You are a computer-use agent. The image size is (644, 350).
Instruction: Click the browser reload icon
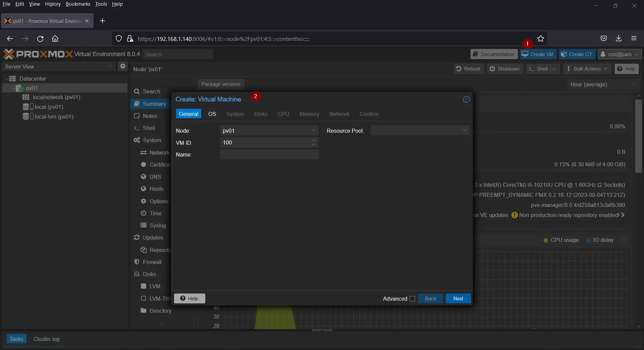[x=40, y=39]
